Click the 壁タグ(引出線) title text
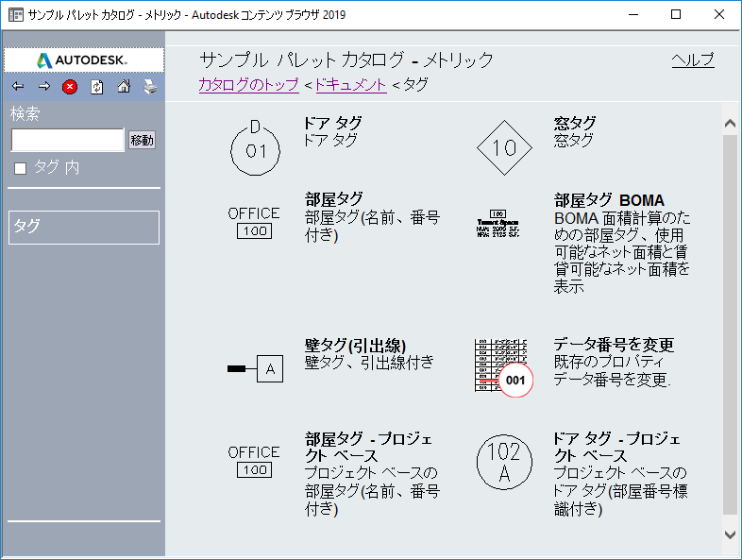The height and width of the screenshot is (560, 742). pos(355,346)
